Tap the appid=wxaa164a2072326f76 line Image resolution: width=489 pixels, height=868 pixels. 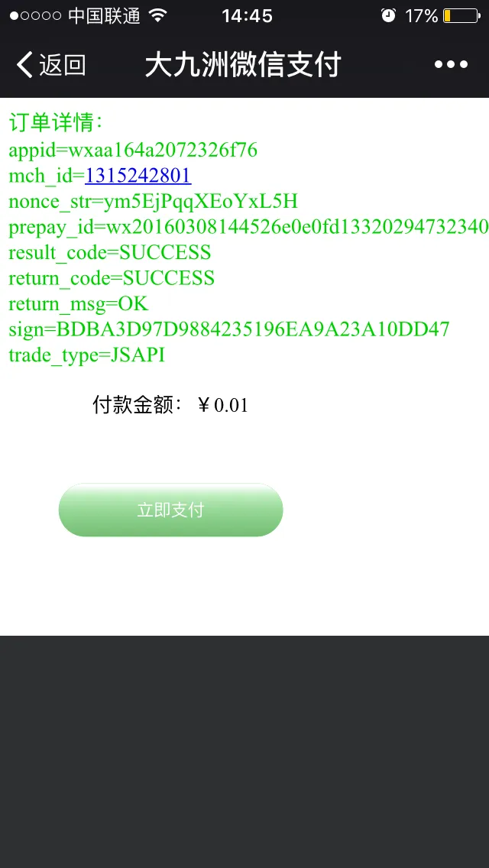pyautogui.click(x=133, y=150)
